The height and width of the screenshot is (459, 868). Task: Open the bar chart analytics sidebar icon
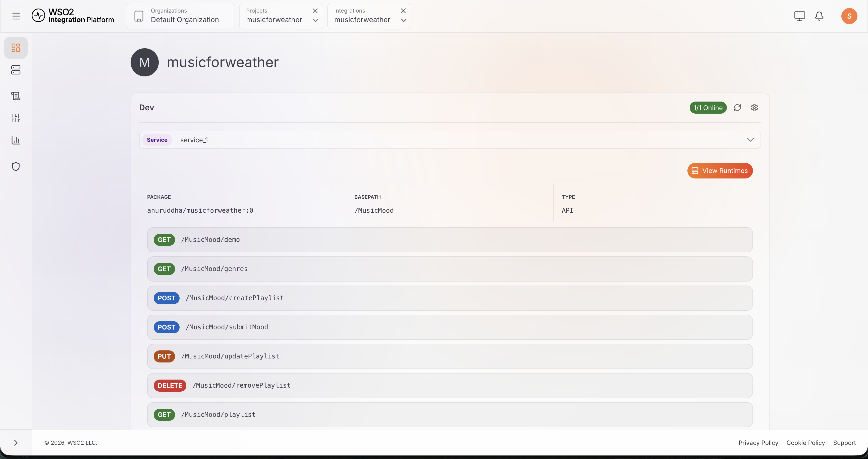(16, 140)
